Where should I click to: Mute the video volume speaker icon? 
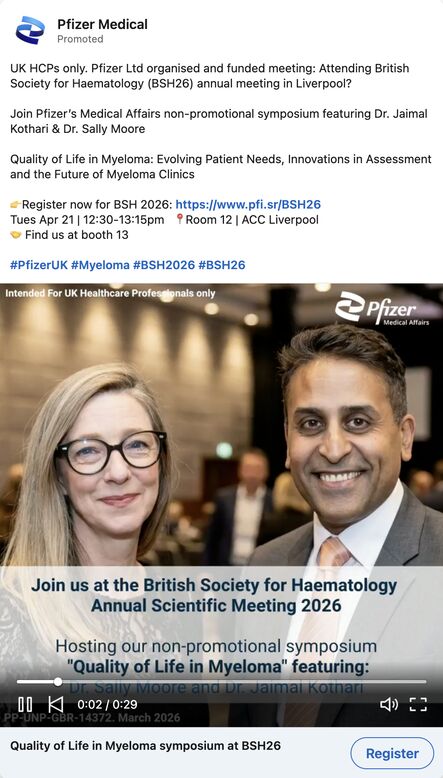388,704
